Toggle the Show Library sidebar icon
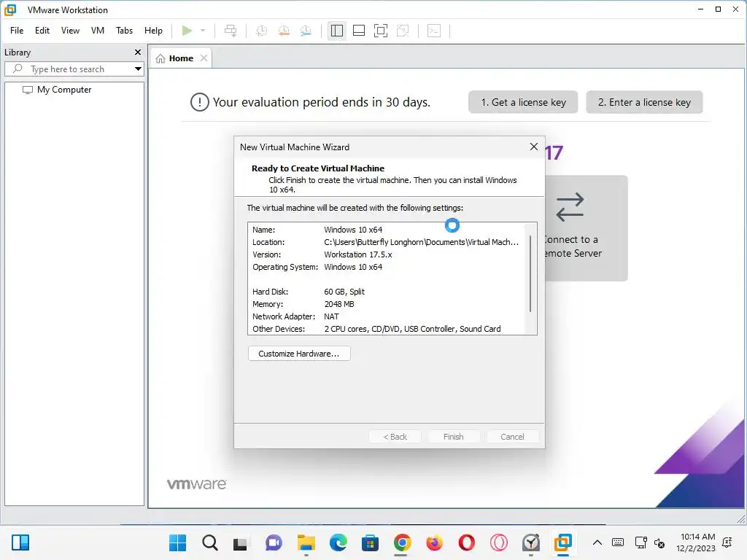The width and height of the screenshot is (747, 560). 337,31
